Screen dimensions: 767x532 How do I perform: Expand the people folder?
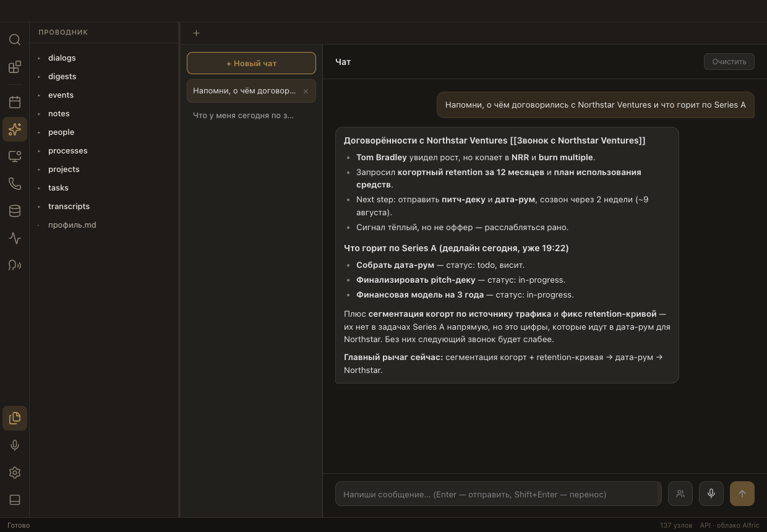tap(103, 132)
